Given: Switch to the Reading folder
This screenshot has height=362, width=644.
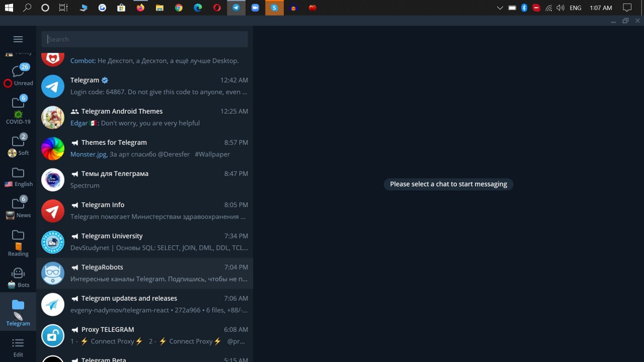Looking at the screenshot, I should coord(18,242).
